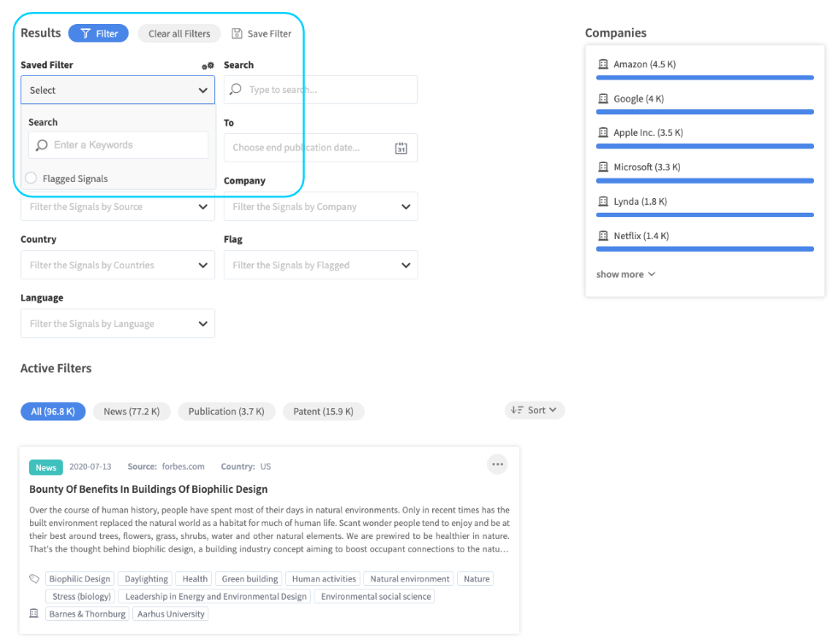The image size is (832, 644).
Task: Open the Sort dropdown
Action: point(535,411)
